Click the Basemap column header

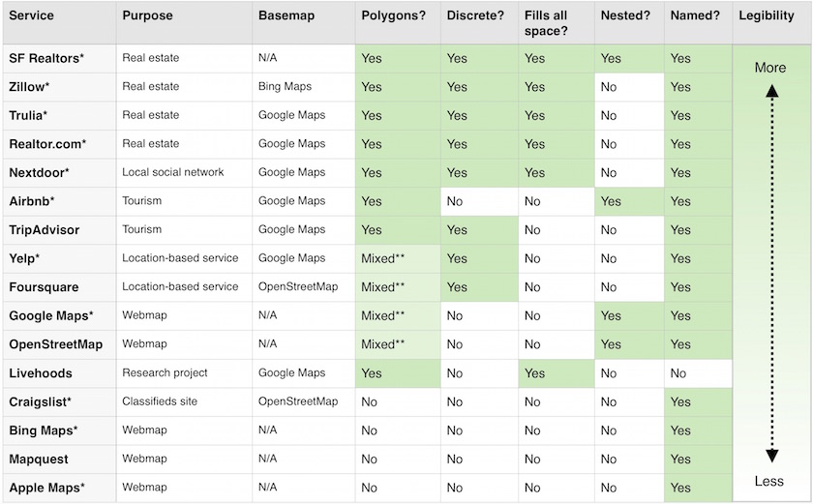coord(286,15)
